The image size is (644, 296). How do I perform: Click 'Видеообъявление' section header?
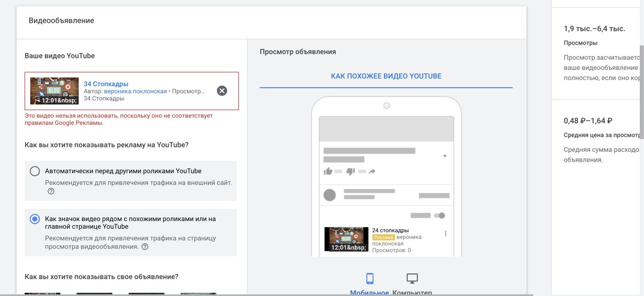coord(61,21)
